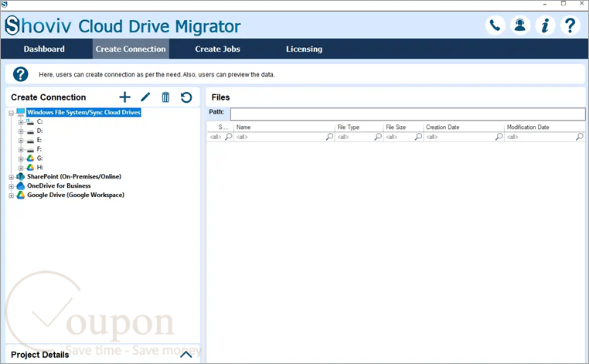Click search icon in Name filter
The width and height of the screenshot is (589, 364).
[x=329, y=137]
